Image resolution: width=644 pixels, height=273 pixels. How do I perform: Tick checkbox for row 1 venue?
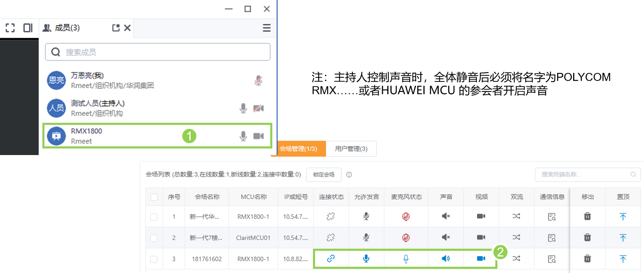tap(154, 217)
